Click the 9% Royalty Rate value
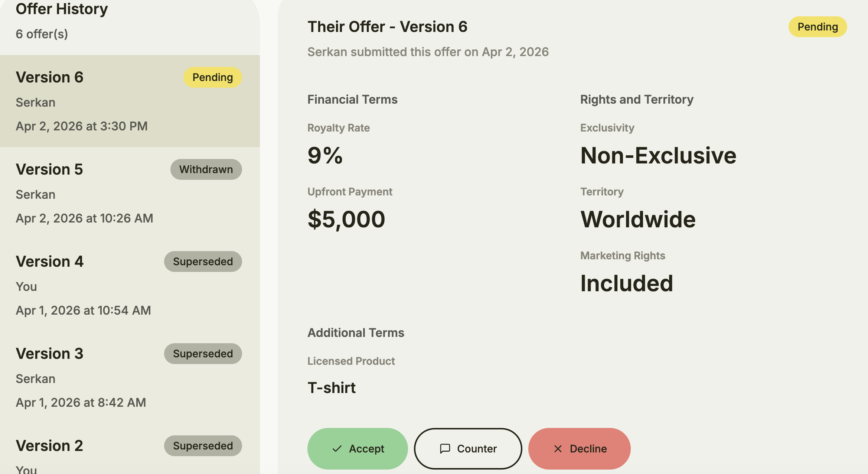 tap(325, 155)
